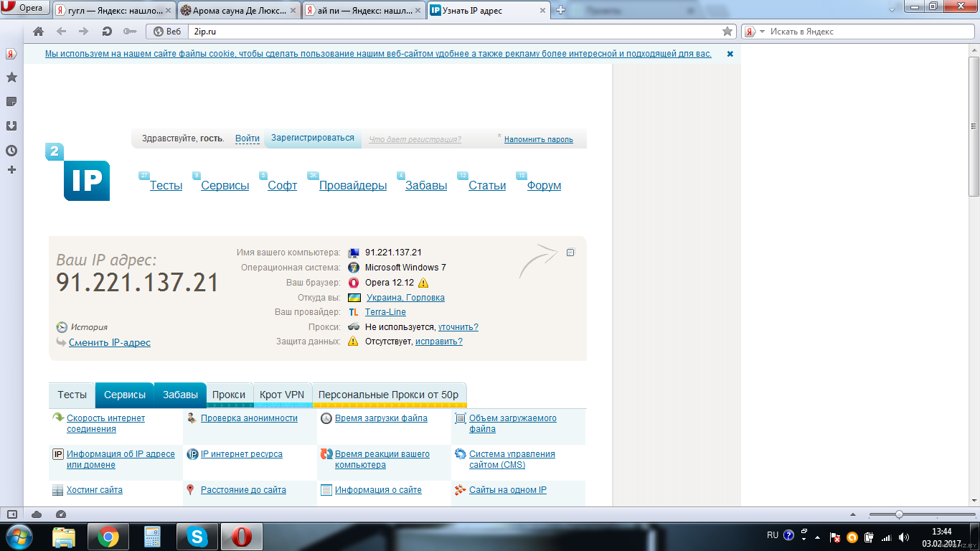Go forward to the next page
The height and width of the screenshot is (551, 980).
(83, 32)
